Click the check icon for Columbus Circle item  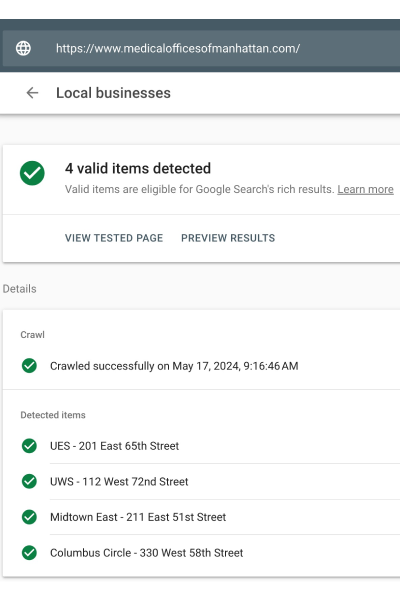29,553
